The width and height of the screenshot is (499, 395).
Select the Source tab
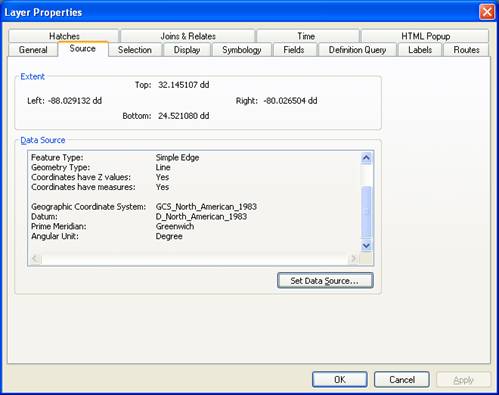tap(83, 49)
